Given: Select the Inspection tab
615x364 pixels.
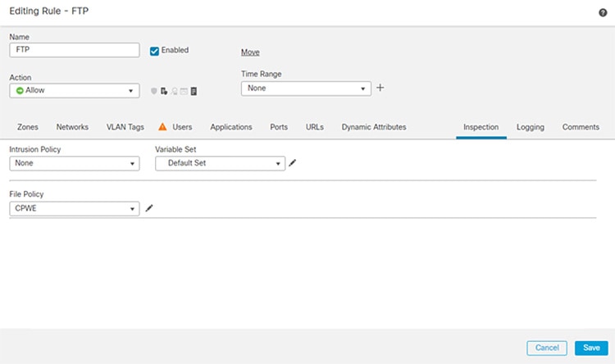Looking at the screenshot, I should pyautogui.click(x=481, y=127).
